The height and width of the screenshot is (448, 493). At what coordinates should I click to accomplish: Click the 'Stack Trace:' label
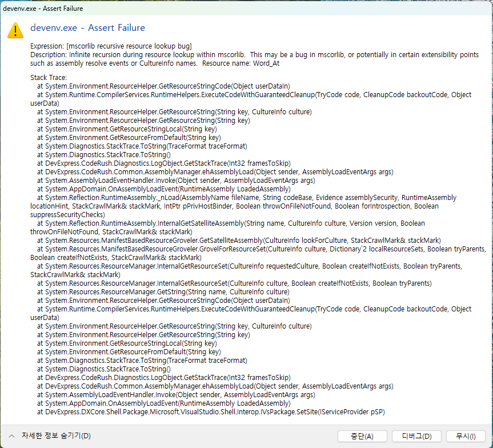(x=49, y=77)
